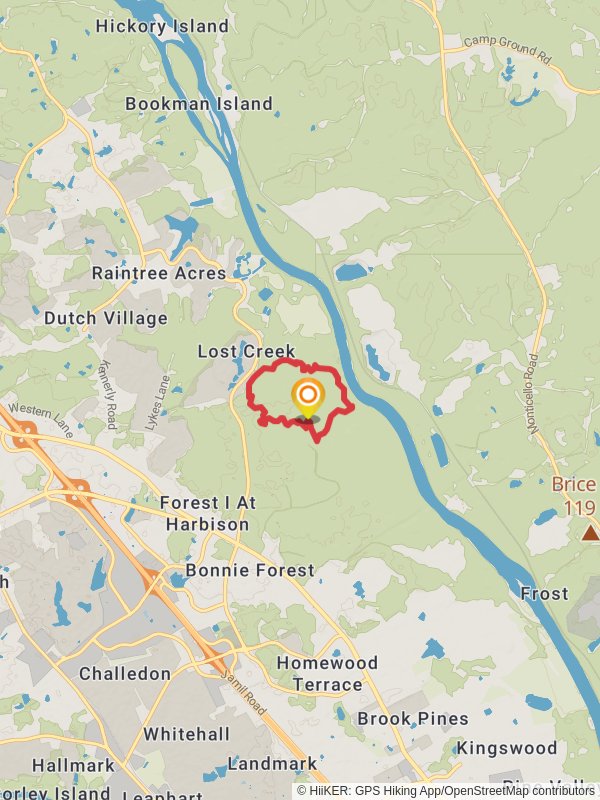Click the Camp Ground Rd label

click(508, 50)
